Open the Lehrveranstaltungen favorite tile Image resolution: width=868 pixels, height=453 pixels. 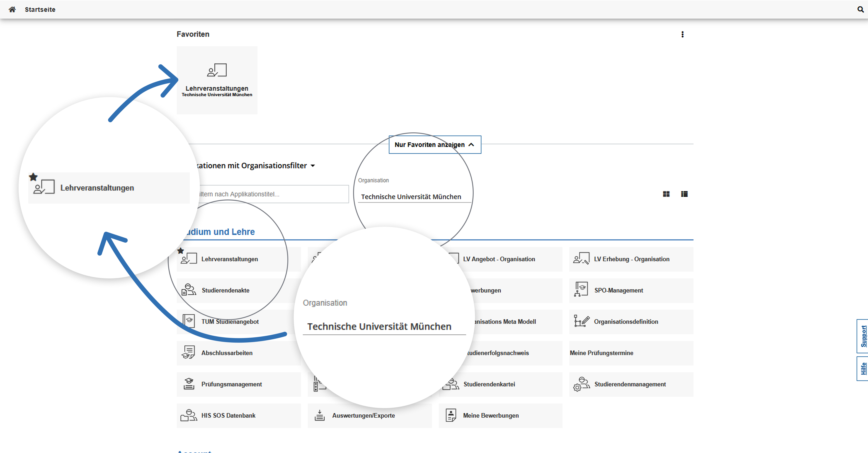[217, 80]
